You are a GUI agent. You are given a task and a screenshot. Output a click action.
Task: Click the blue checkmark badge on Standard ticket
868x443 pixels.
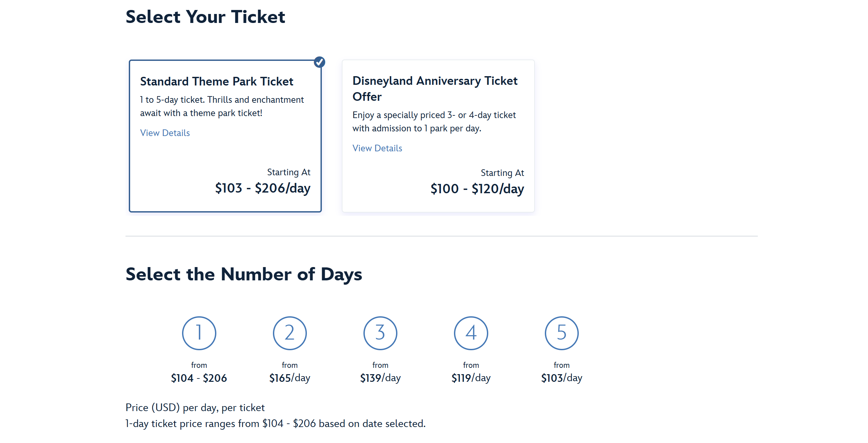[319, 62]
